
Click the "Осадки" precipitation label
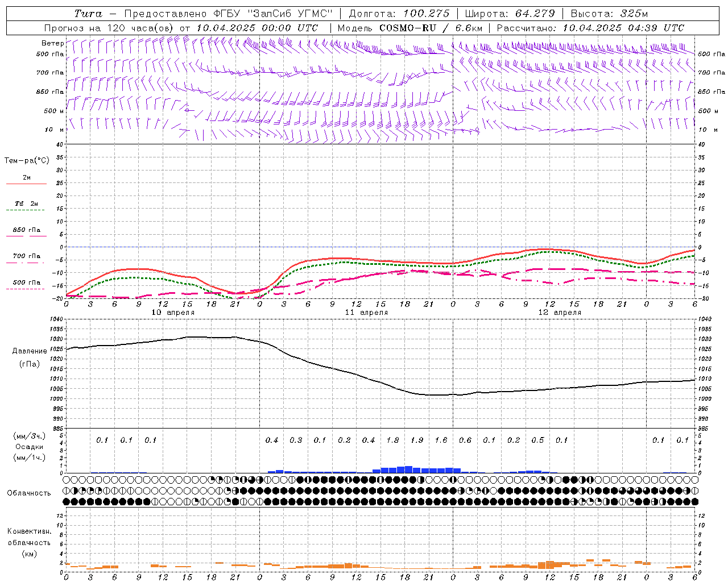pos(30,447)
